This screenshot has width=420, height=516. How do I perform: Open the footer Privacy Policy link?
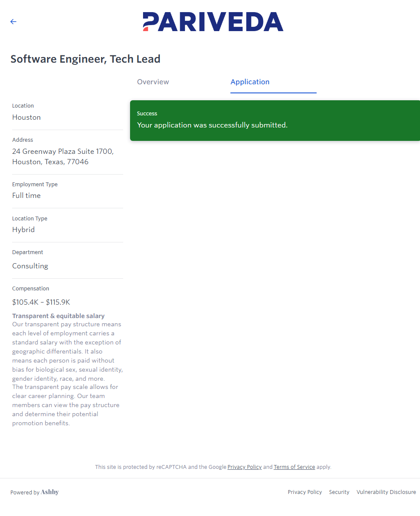click(x=305, y=492)
